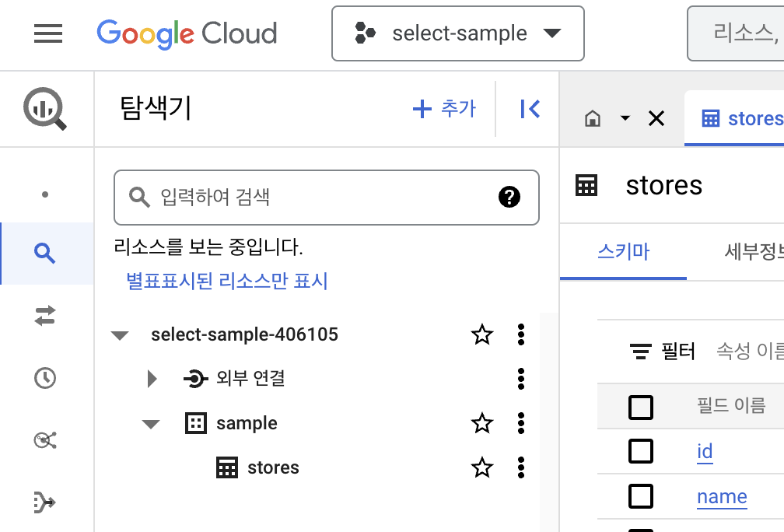This screenshot has height=532, width=784.
Task: Collapse the 탐색기 explorer panel
Action: click(530, 109)
